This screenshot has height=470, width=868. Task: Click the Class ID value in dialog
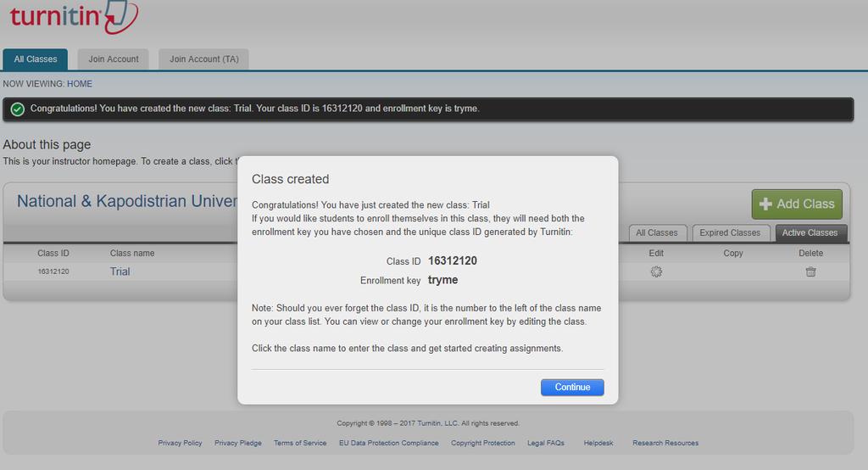tap(453, 261)
